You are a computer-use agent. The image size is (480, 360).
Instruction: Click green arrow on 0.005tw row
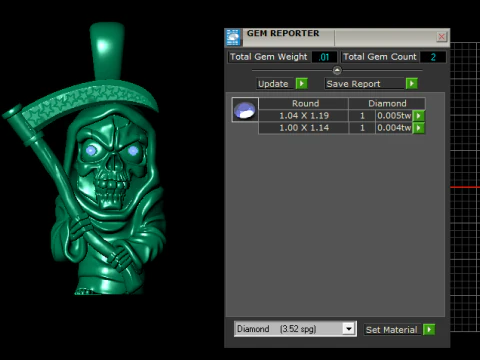[x=419, y=116]
